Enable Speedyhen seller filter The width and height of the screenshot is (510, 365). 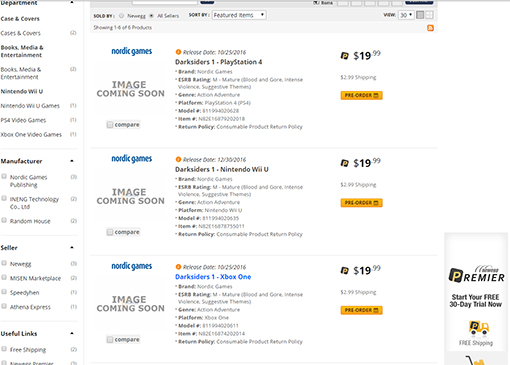tap(4, 292)
